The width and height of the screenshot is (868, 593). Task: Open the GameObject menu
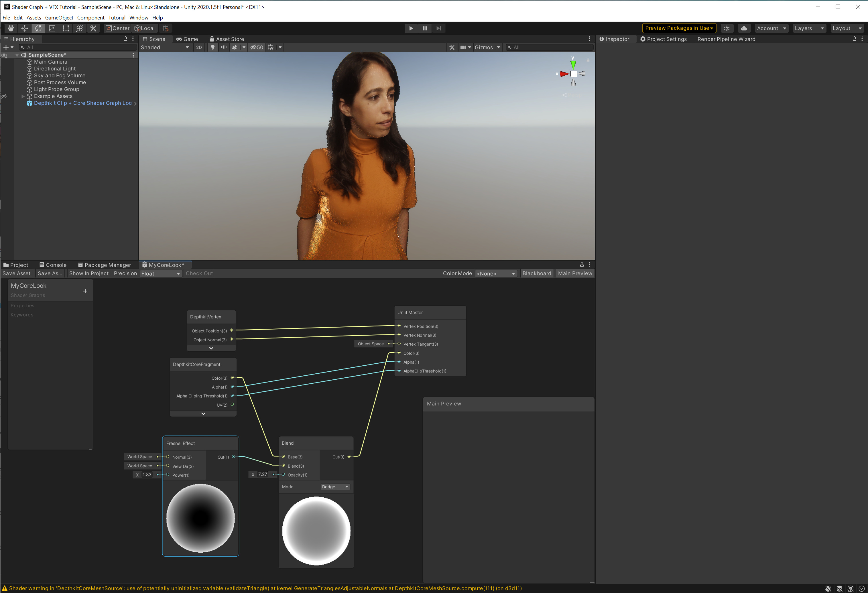(x=59, y=17)
